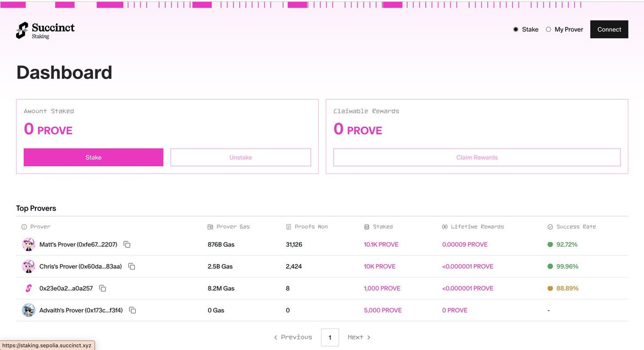The height and width of the screenshot is (350, 644).
Task: Go to Next page of provers
Action: click(x=359, y=337)
